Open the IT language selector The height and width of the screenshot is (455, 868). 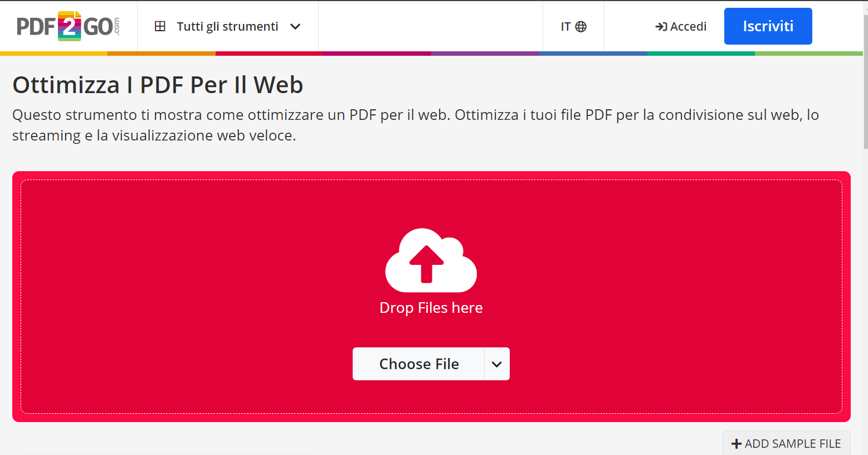573,26
